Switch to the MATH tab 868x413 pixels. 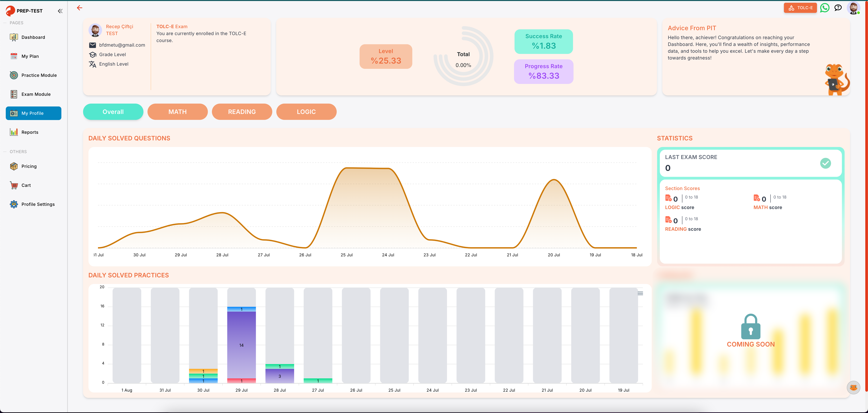click(177, 112)
